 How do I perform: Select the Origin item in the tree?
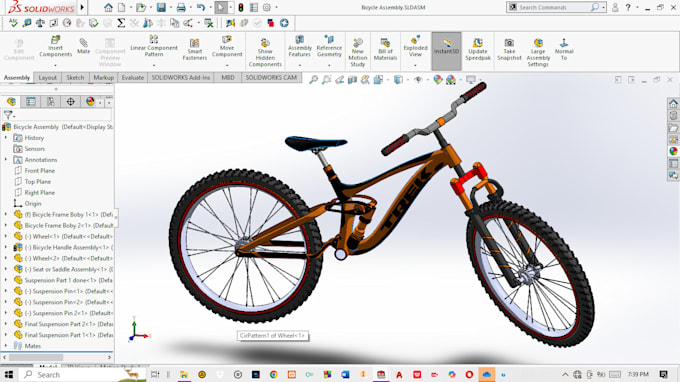33,203
